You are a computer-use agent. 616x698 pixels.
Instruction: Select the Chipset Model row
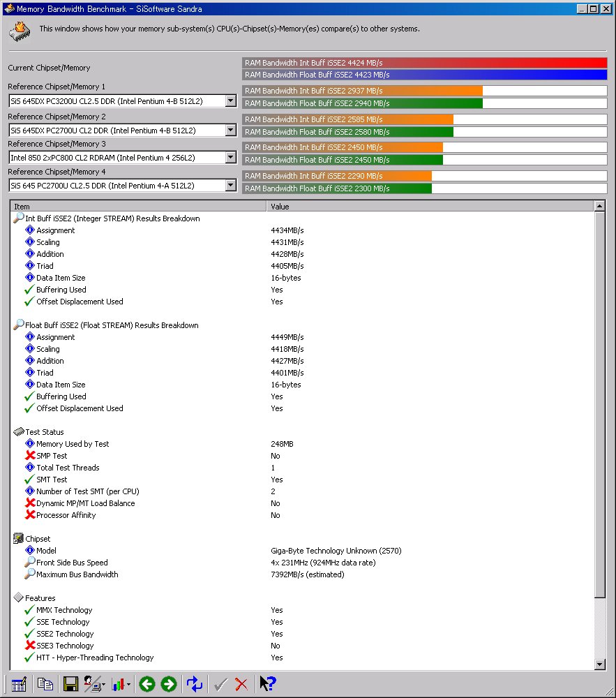(302, 551)
